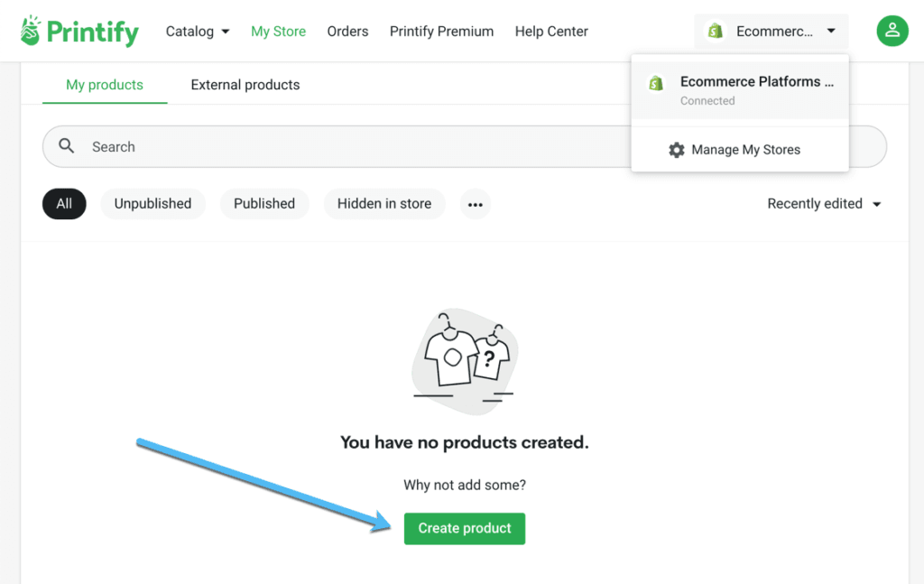
Task: Open the user account profile icon
Action: click(x=892, y=32)
